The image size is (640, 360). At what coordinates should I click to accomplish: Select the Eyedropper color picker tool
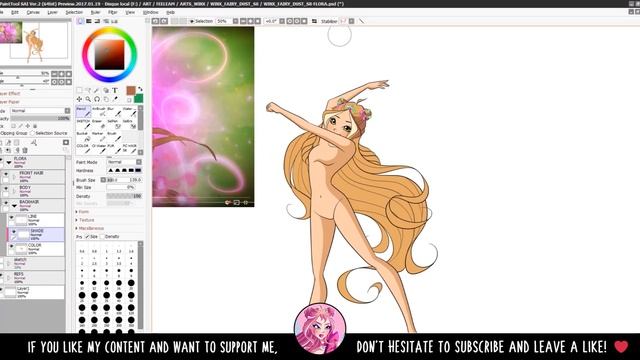[115, 99]
